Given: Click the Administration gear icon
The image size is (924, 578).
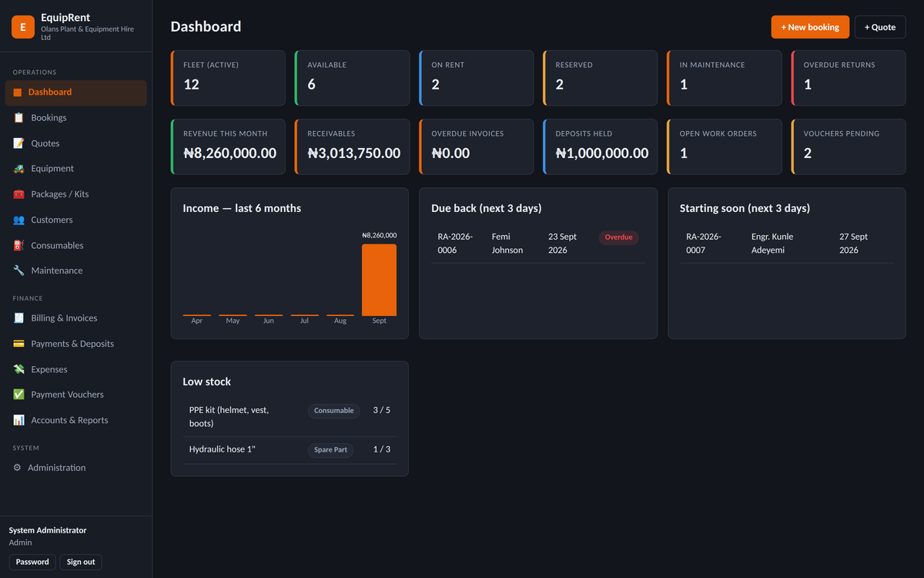Looking at the screenshot, I should (x=17, y=468).
